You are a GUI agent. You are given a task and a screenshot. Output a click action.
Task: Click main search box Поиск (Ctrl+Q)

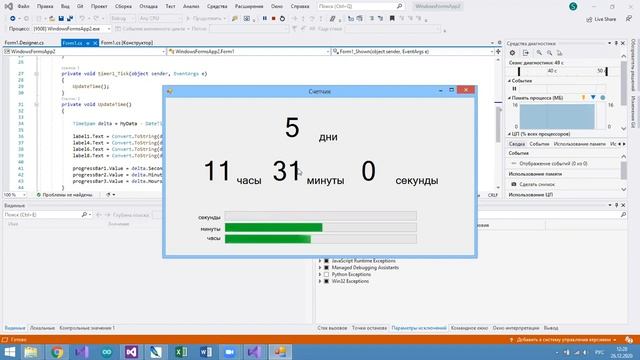[x=360, y=7]
